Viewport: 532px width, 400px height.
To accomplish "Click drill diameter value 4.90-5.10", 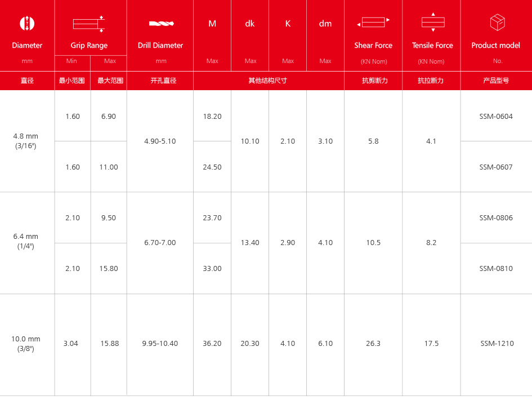I will coord(160,141).
